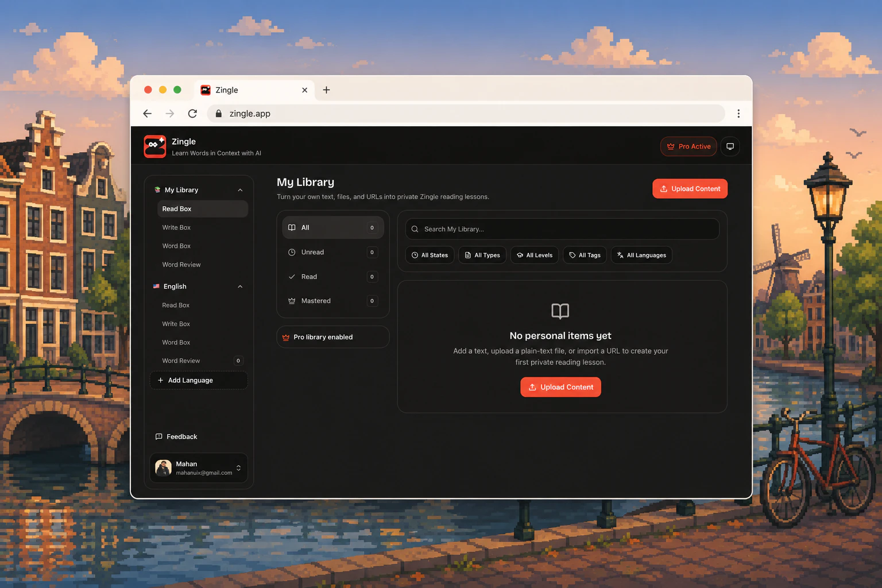Open Write Box under English
This screenshot has height=588, width=882.
pyautogui.click(x=202, y=324)
